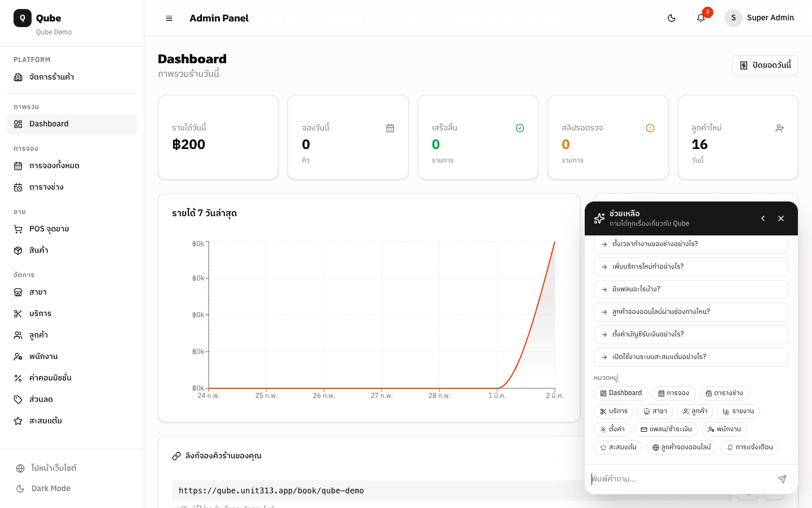Image resolution: width=812 pixels, height=508 pixels.
Task: Toggle dark mode via moon icon in header
Action: point(672,18)
